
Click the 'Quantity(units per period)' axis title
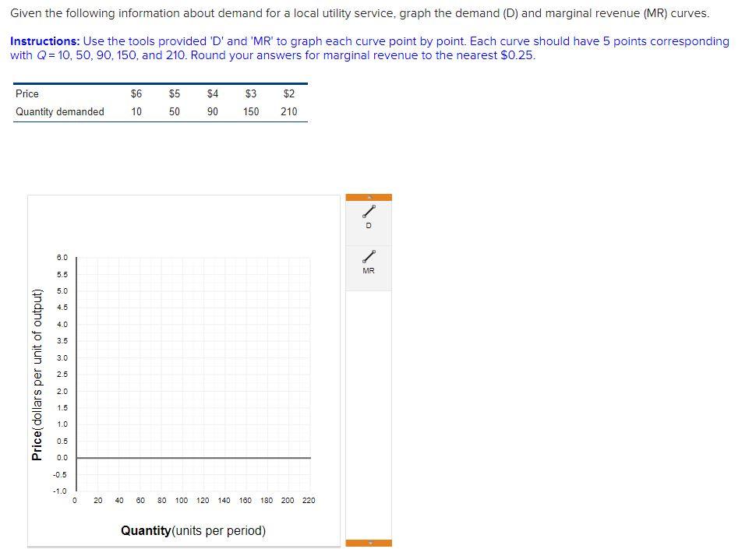point(193,531)
